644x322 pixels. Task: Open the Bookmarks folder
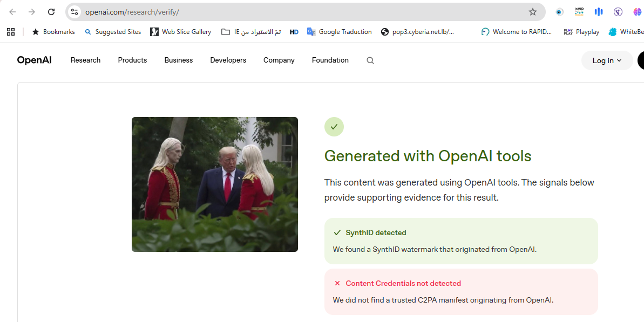[53, 32]
